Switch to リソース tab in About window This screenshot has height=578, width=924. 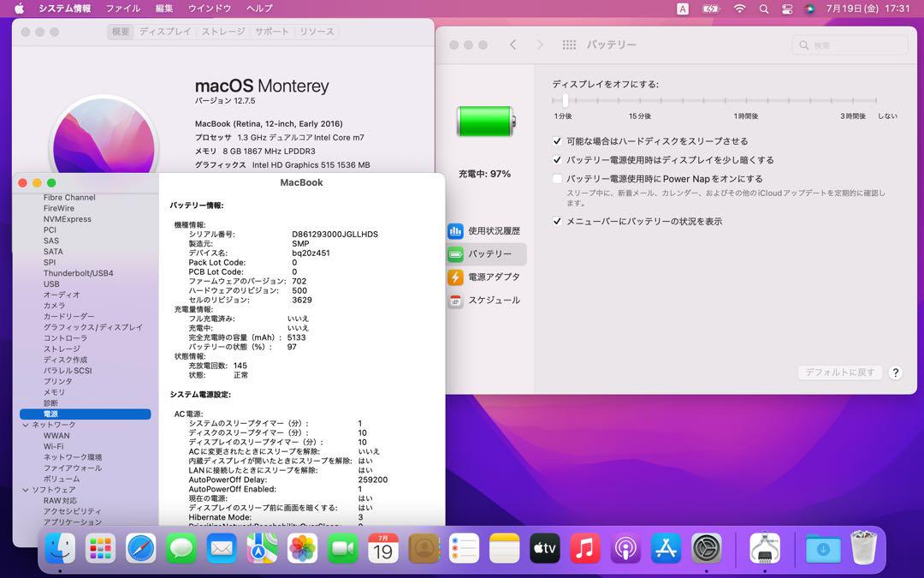(x=317, y=32)
